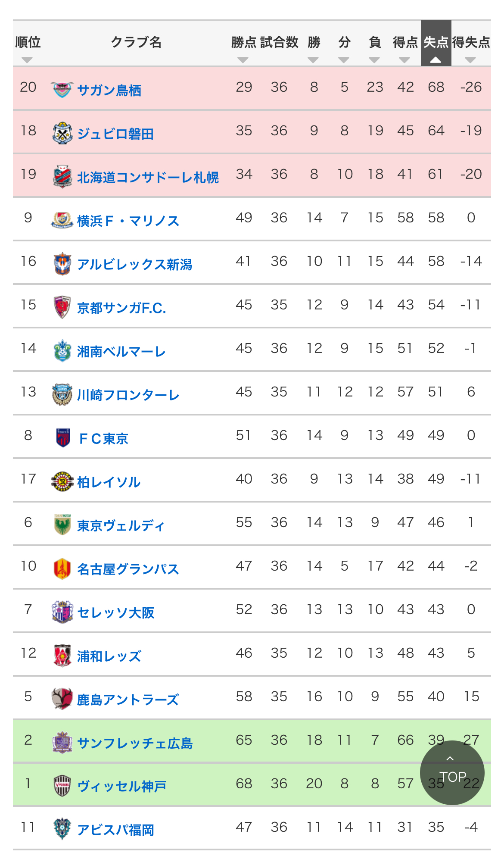The height and width of the screenshot is (862, 504).
Task: Open 北海道コンサドーレ札幌 club link
Action: click(x=148, y=177)
